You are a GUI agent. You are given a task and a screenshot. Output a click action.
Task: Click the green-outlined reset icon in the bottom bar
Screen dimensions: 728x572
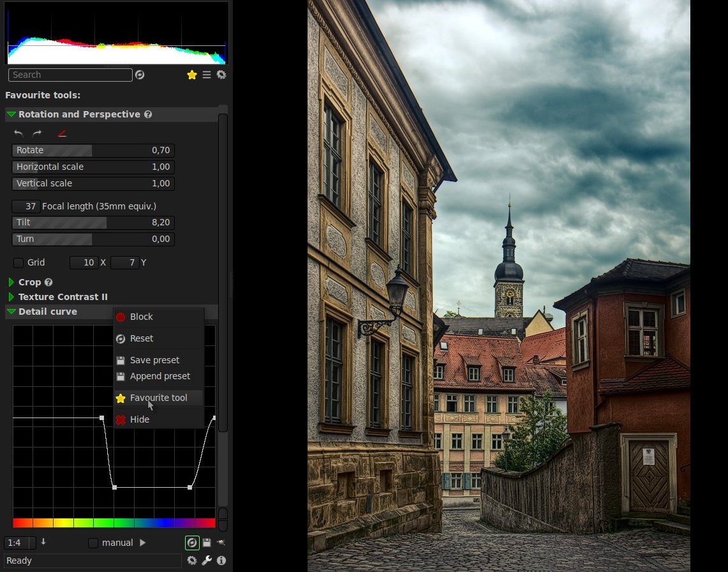point(192,542)
